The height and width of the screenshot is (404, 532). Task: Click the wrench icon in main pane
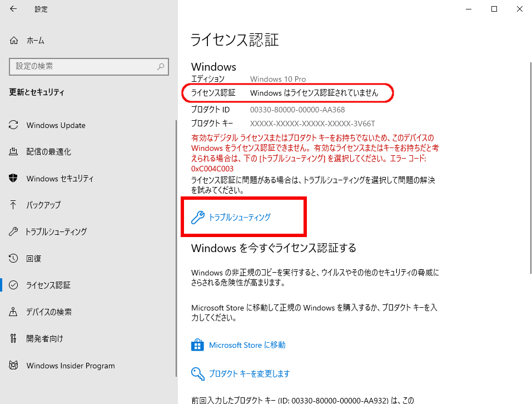[x=197, y=218]
